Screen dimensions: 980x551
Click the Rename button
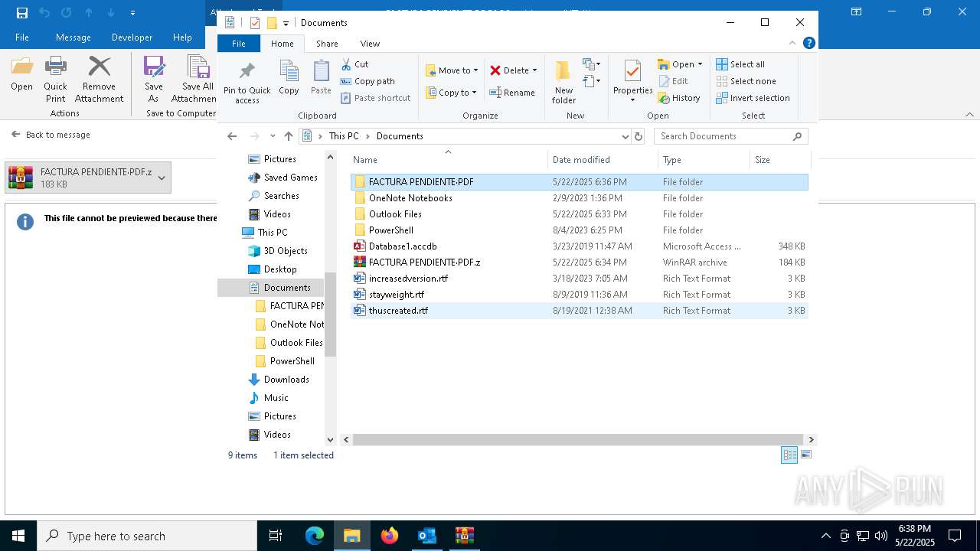tap(512, 93)
